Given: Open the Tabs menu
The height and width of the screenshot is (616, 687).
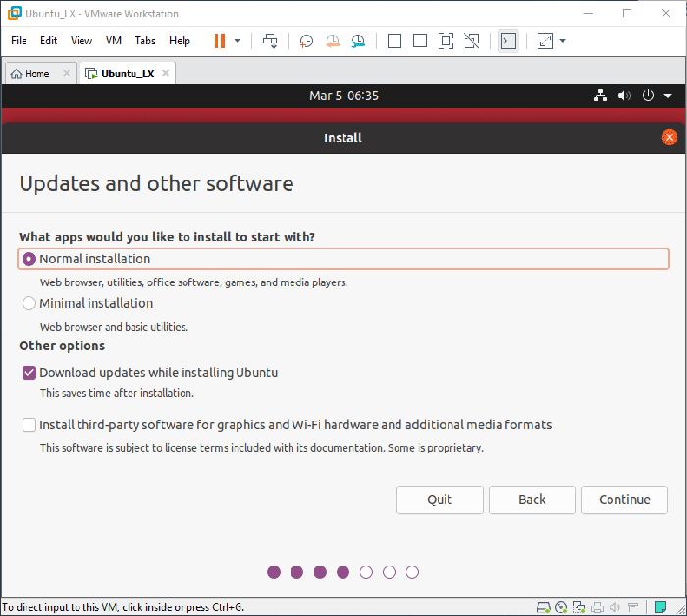Looking at the screenshot, I should click(x=145, y=41).
